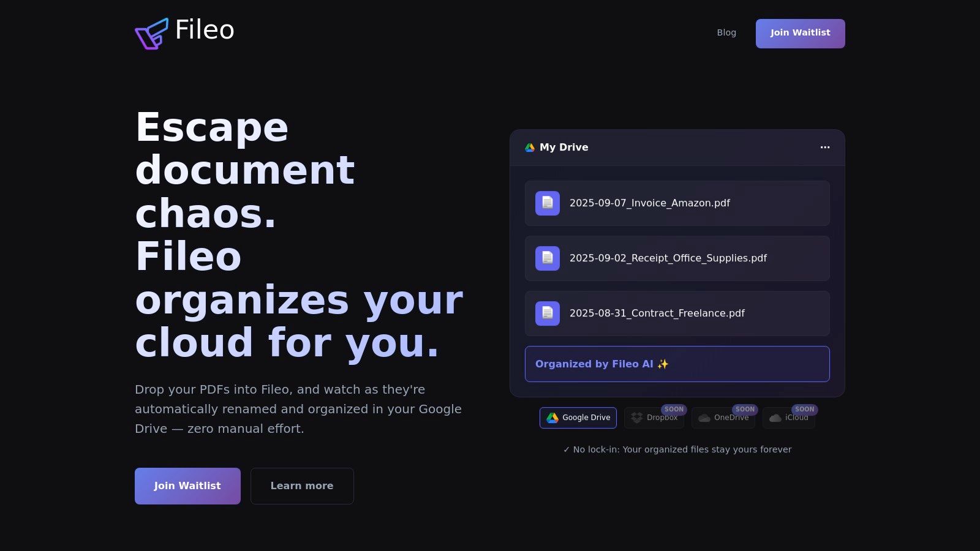Click the file name 2025-09-02_Receipt_Office_Supplies.pdf
980x551 pixels.
[668, 258]
